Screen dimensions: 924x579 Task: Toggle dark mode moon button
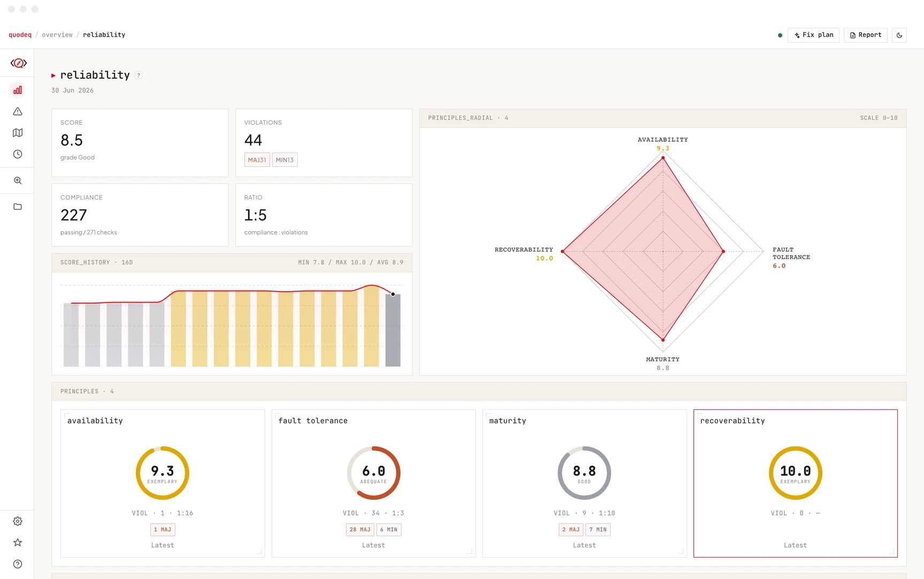(899, 35)
